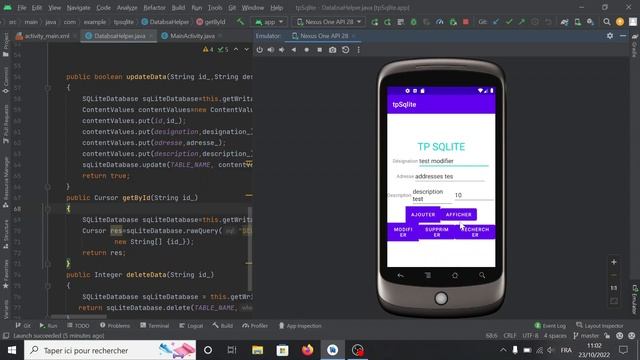Open the Terminal tool window
This screenshot has width=640, height=360.
(x=154, y=326)
